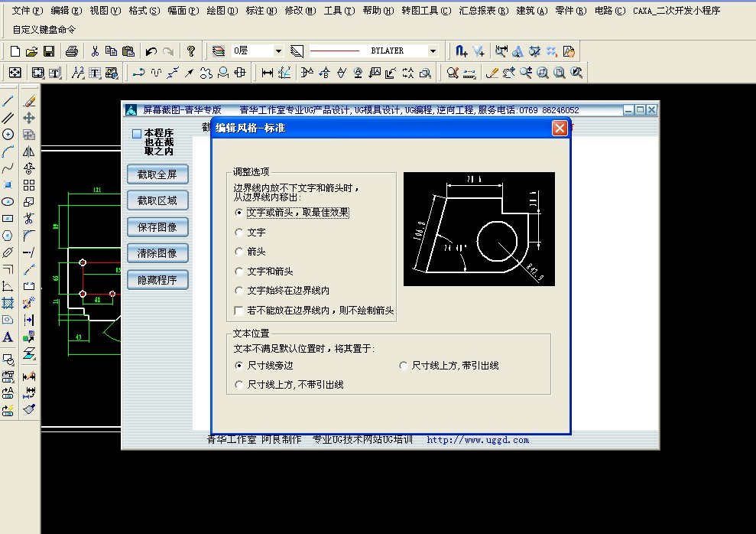Click the Paste clipboard icon
The width and height of the screenshot is (756, 534).
click(x=128, y=51)
